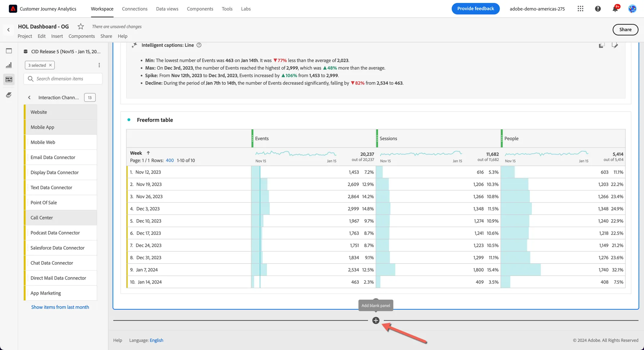Image resolution: width=644 pixels, height=350 pixels.
Task: Click the HOL Dashboard - OG project title
Action: coord(43,26)
